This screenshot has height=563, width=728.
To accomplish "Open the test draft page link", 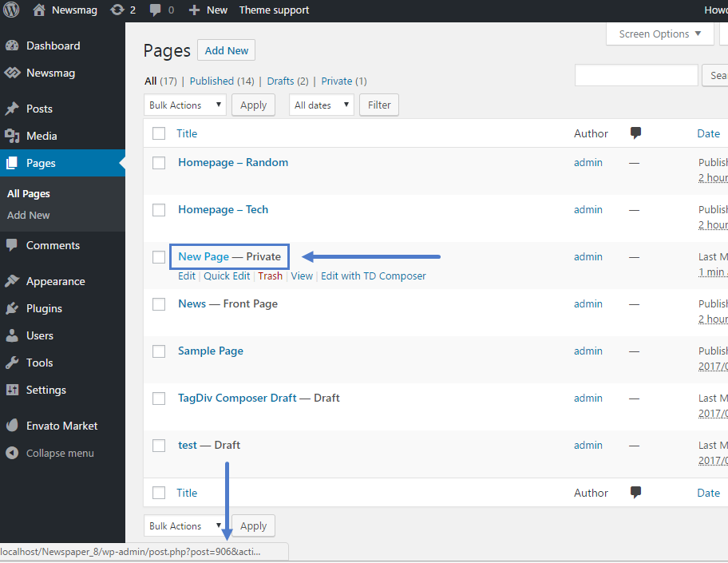I will point(188,445).
